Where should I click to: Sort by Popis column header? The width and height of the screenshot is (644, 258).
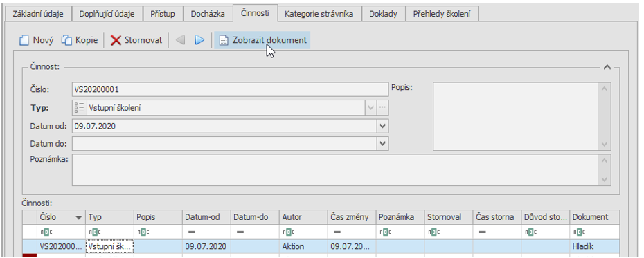click(x=158, y=217)
